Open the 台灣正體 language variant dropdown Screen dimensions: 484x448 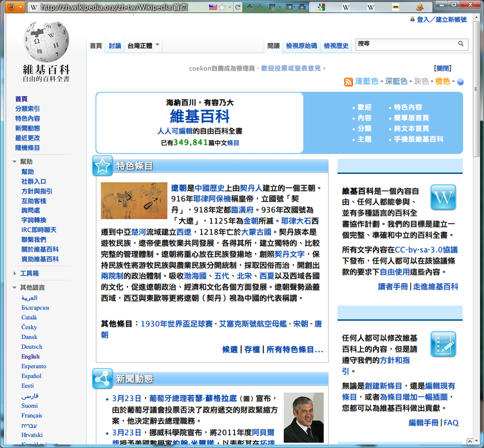click(x=143, y=46)
